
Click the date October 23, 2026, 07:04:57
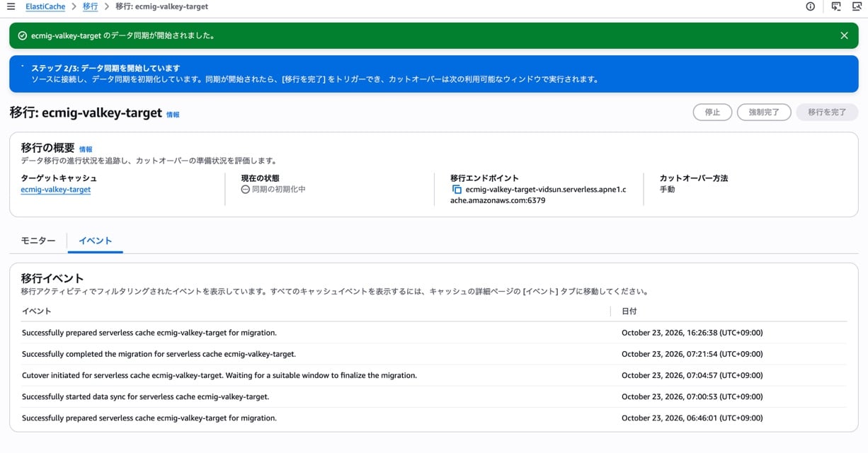(x=692, y=375)
